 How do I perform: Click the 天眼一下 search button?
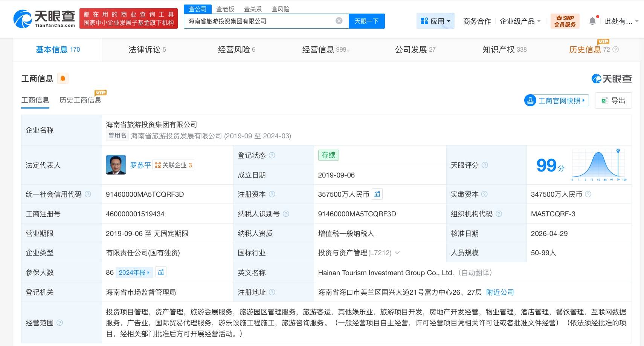[x=366, y=21]
